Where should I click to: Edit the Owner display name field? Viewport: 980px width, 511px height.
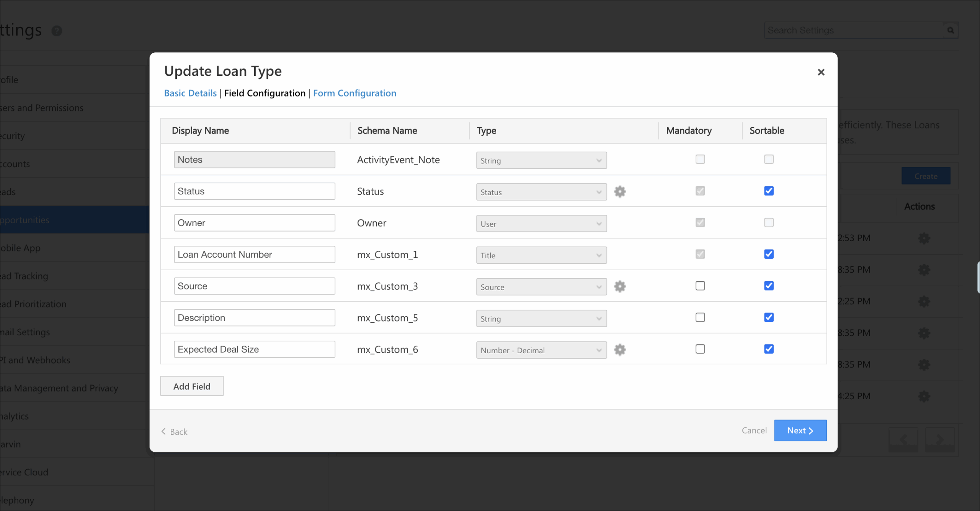tap(255, 223)
